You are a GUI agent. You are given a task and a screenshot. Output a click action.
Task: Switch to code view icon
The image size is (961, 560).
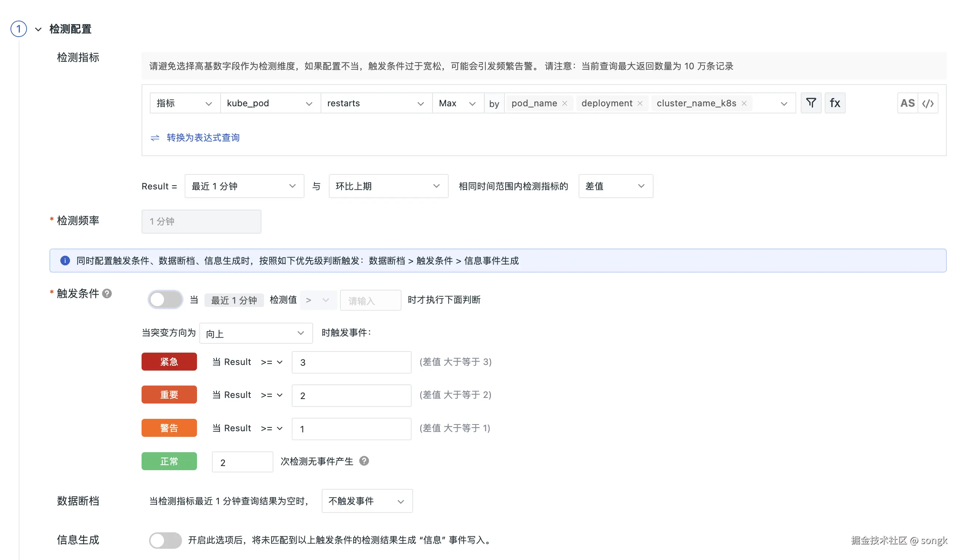pos(927,103)
